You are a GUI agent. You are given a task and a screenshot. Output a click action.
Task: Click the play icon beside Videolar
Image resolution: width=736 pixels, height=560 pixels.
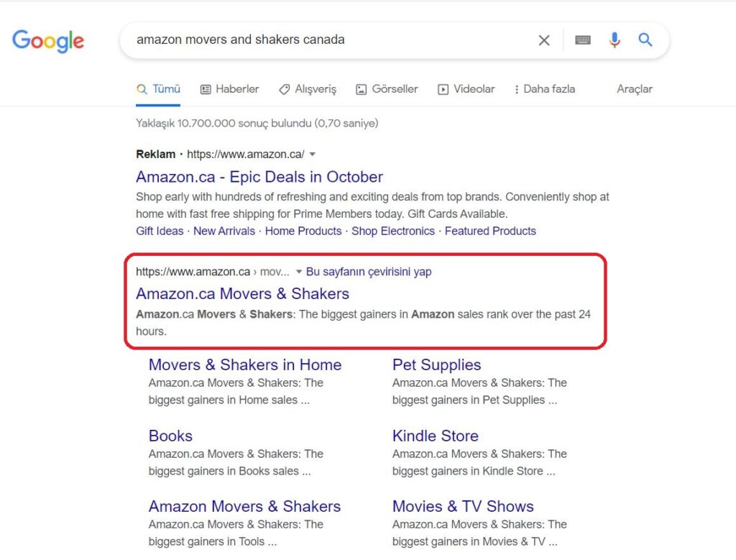click(x=443, y=90)
